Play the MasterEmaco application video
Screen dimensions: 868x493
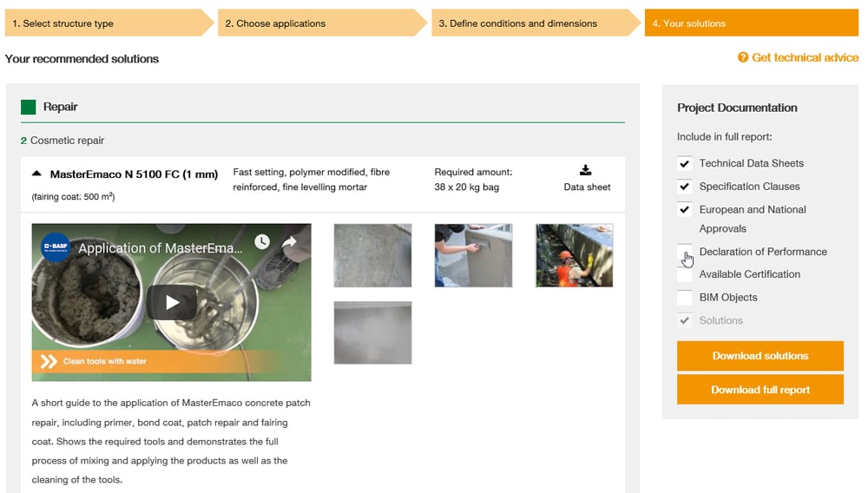click(172, 302)
